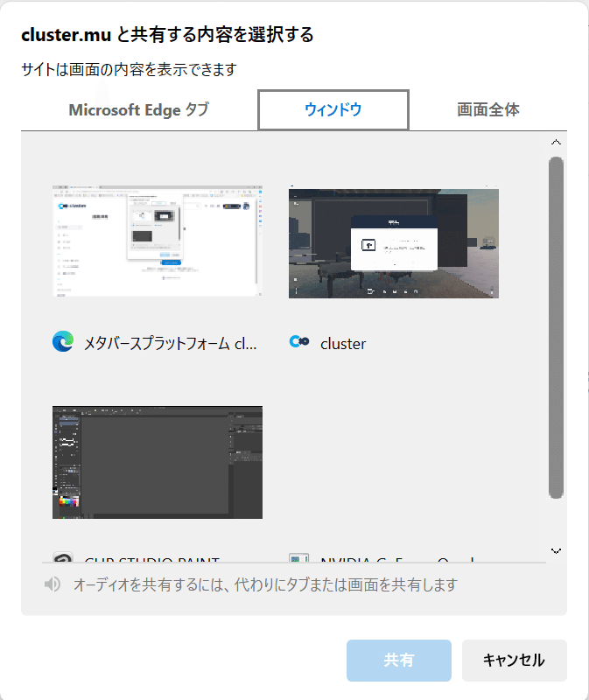The image size is (589, 700).
Task: Select the メタバースプラットフォーム cl... label
Action: (170, 343)
